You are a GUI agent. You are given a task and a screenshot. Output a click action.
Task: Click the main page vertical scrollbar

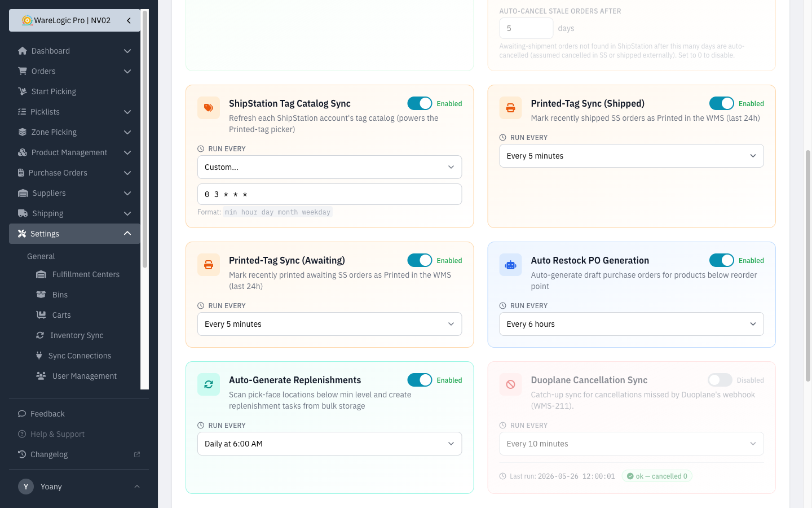point(807,265)
